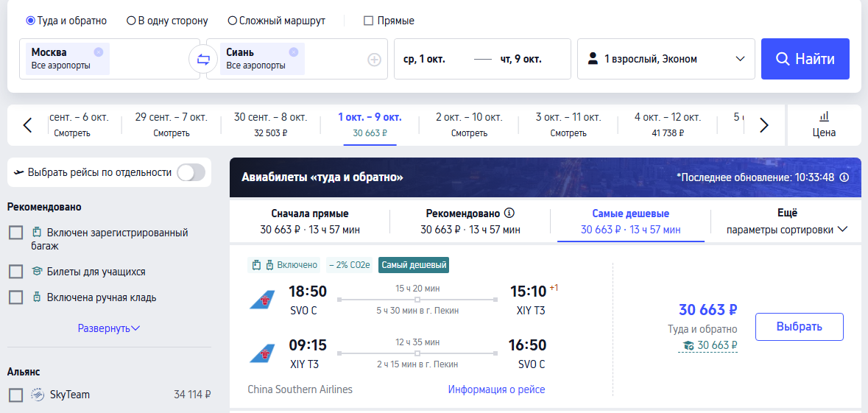Select the 30 сент. – 8 окт. date tab
The height and width of the screenshot is (413, 868).
270,125
